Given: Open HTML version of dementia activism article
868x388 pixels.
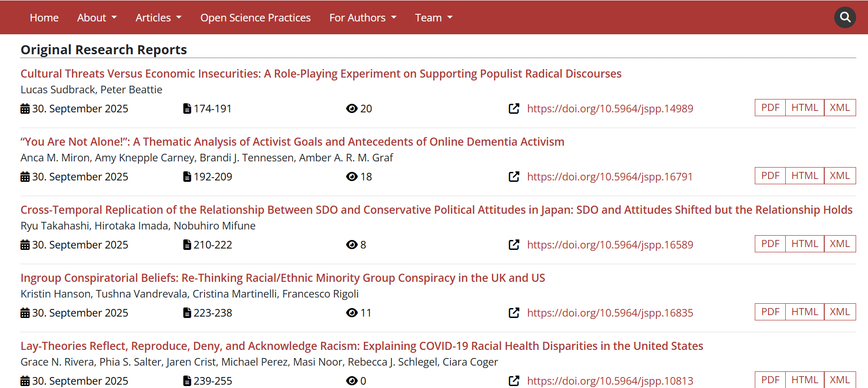Looking at the screenshot, I should click(x=804, y=176).
